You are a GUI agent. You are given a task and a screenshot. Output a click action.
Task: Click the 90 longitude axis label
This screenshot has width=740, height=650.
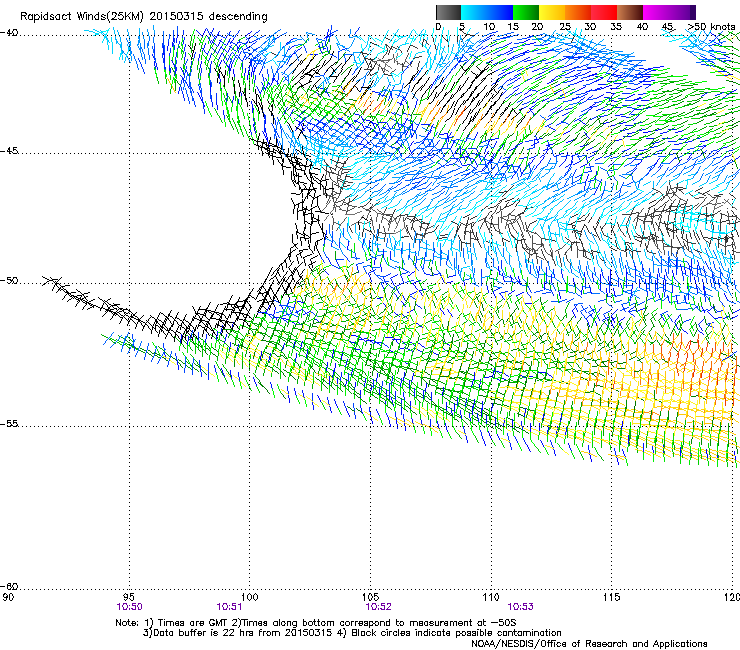coord(8,598)
